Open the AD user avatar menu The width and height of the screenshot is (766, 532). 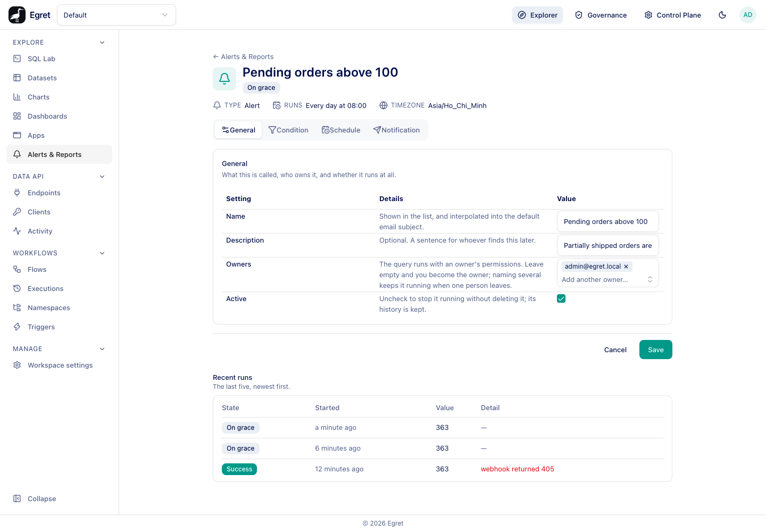[x=748, y=15]
